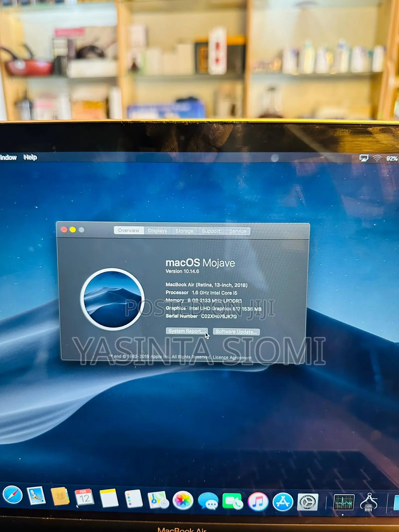Click serial number C02XH076JK7G
This screenshot has width=399, height=532.
(x=219, y=316)
